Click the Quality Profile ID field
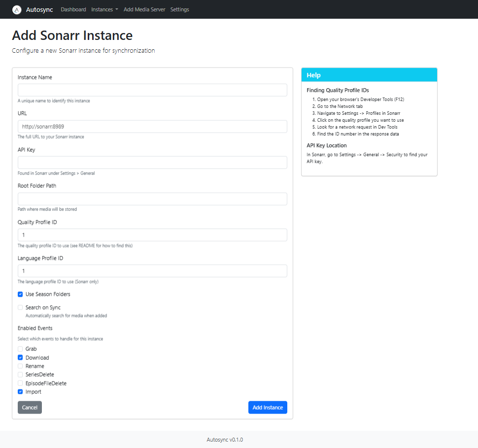478x448 pixels. pyautogui.click(x=152, y=235)
